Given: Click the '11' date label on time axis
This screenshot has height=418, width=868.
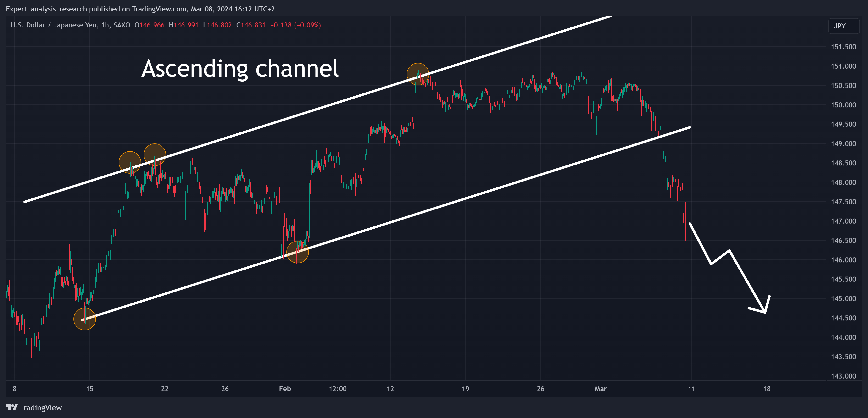Looking at the screenshot, I should click(691, 389).
